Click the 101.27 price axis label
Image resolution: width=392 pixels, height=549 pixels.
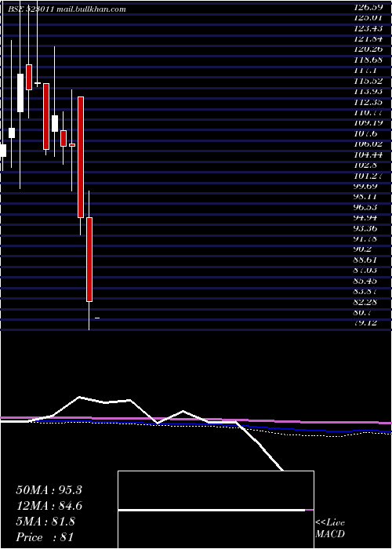[369, 175]
